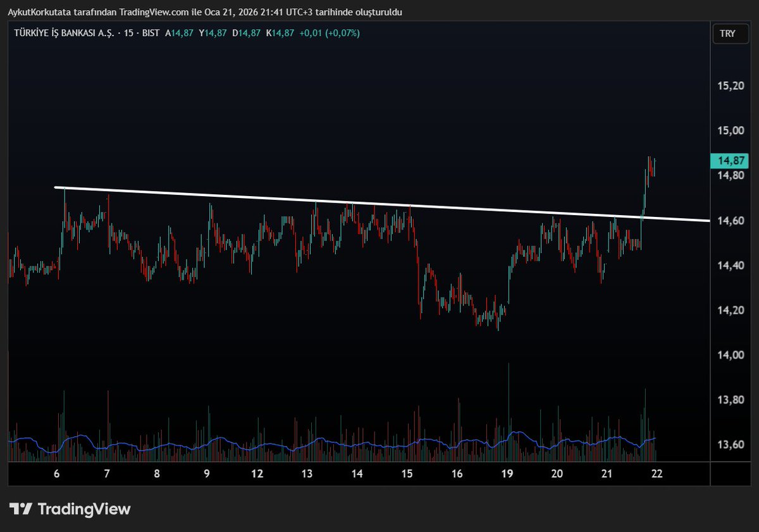
Task: Click date label 16 on time axis
Action: 457,474
